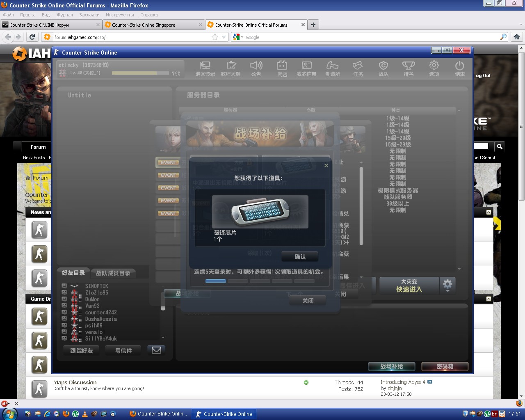The height and width of the screenshot is (420, 525).
Task: Open the 排名 ranking trophy icon
Action: [x=409, y=68]
